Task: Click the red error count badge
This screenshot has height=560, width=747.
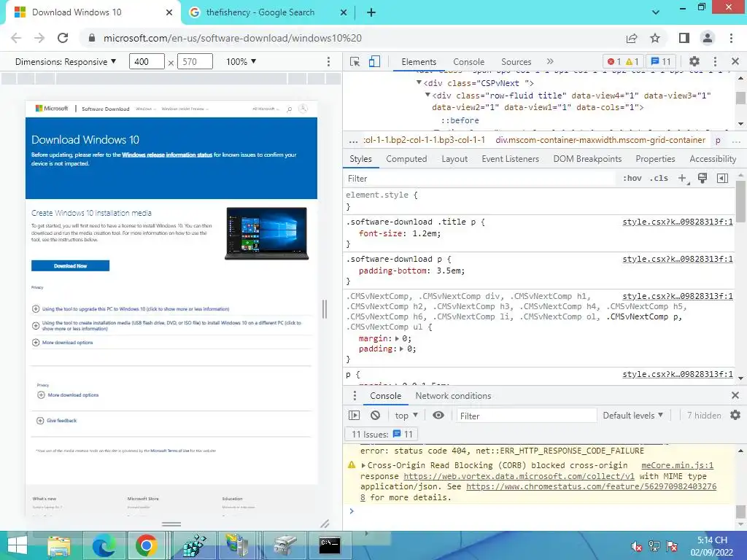Action: tap(614, 61)
